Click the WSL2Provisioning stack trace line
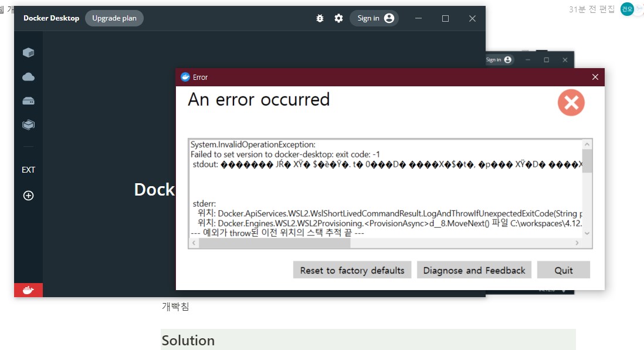 coord(390,223)
